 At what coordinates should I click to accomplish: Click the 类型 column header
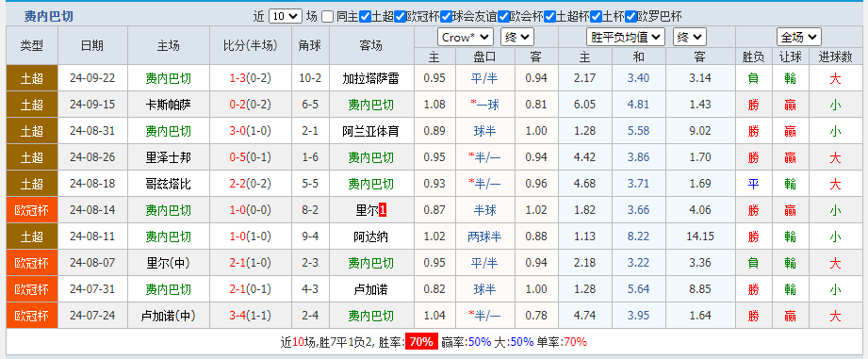(31, 45)
